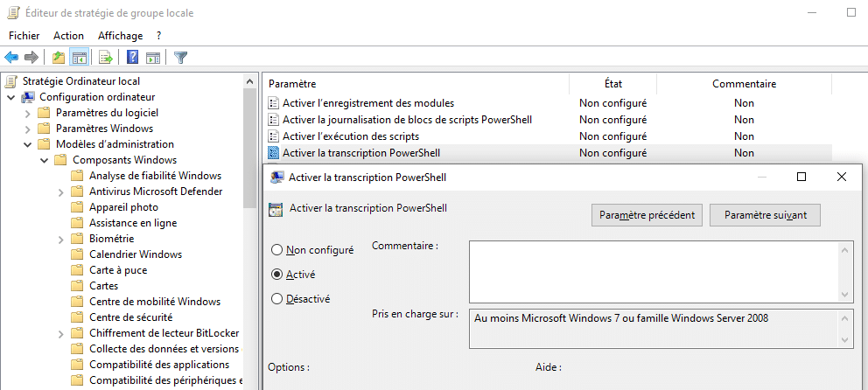Expand the Paramètres du logiciel node
This screenshot has height=390, width=868.
click(x=27, y=113)
